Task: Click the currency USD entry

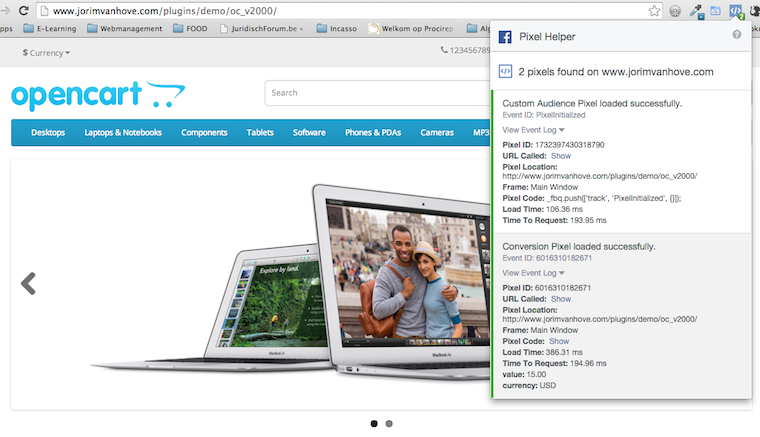Action: coord(529,386)
